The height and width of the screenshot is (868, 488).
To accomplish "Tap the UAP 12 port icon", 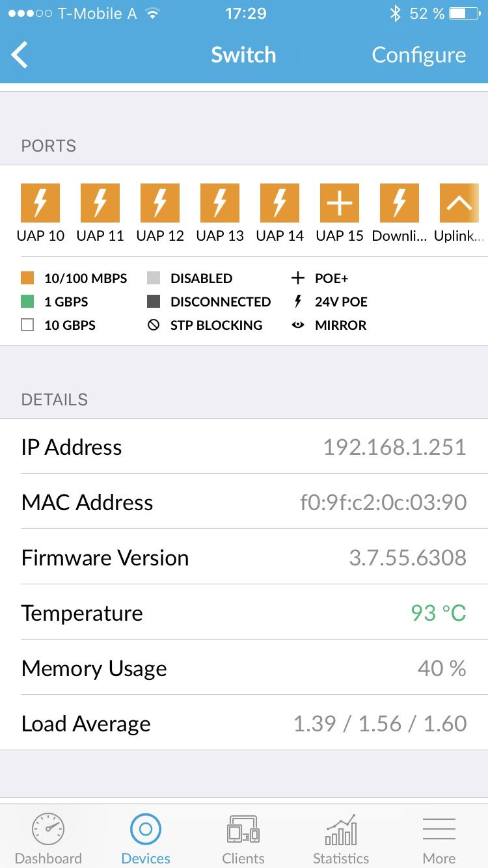I will tap(160, 203).
